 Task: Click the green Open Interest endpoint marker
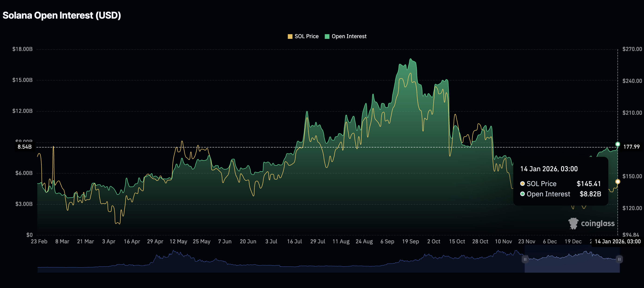(x=617, y=144)
